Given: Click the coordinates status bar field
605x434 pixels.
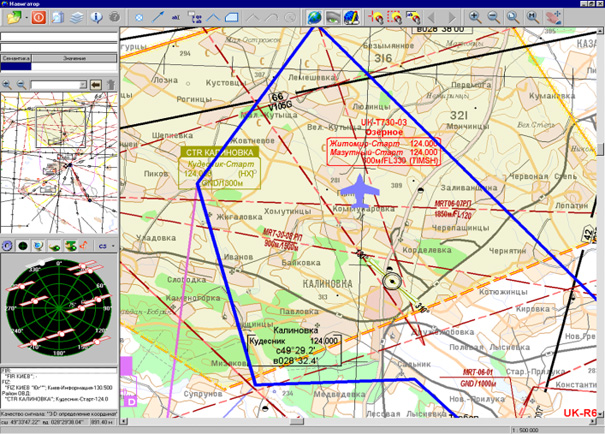Looking at the screenshot, I should (x=44, y=422).
